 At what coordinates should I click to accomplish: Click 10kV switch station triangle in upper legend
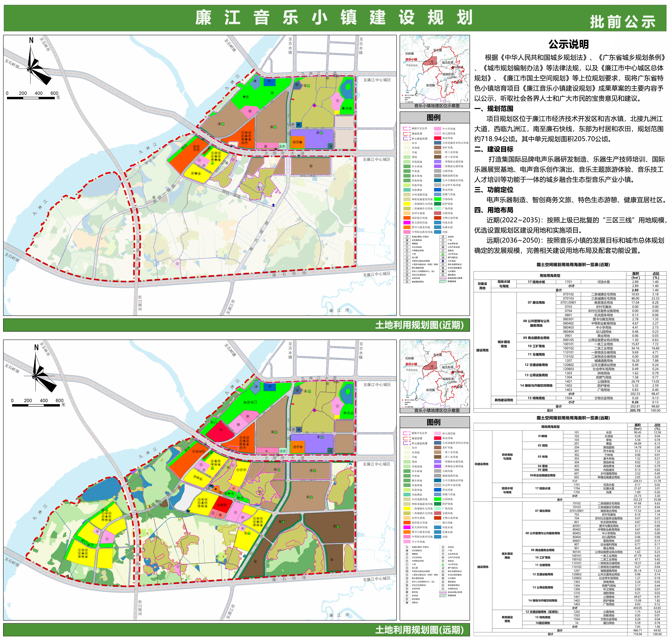pos(443,254)
